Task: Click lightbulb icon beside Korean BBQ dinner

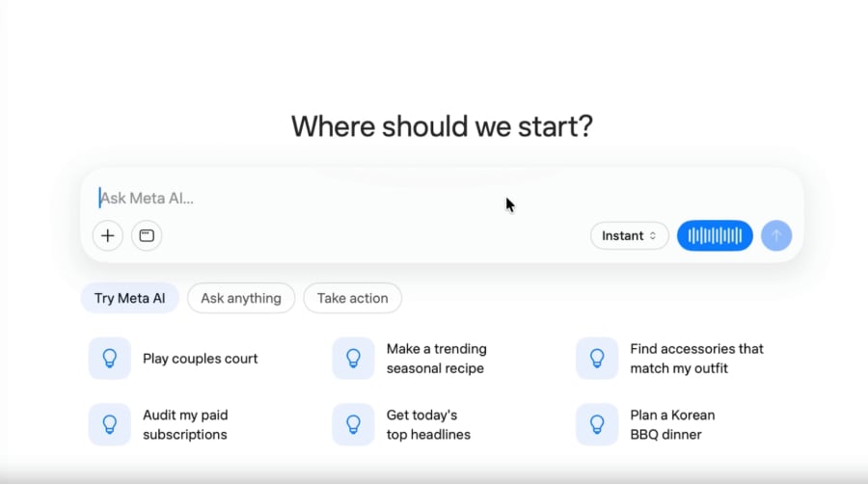Action: point(597,424)
